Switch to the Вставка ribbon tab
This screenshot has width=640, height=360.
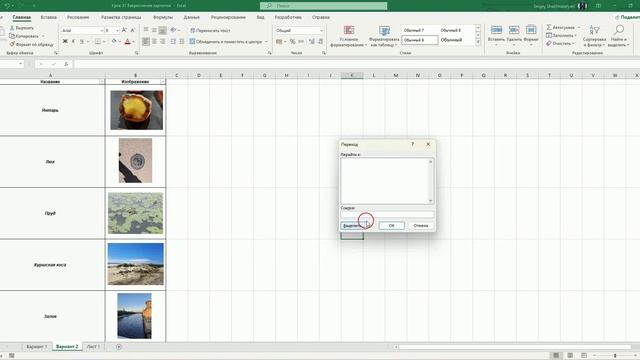[49, 17]
